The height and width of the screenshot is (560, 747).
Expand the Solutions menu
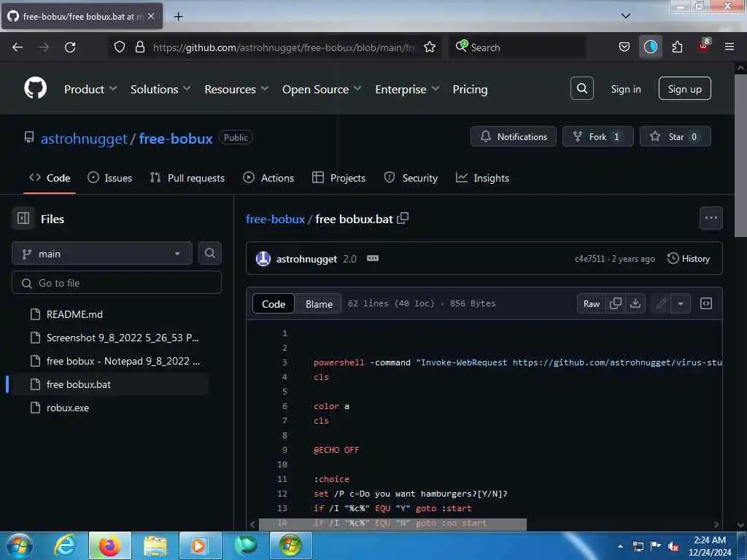pos(160,89)
